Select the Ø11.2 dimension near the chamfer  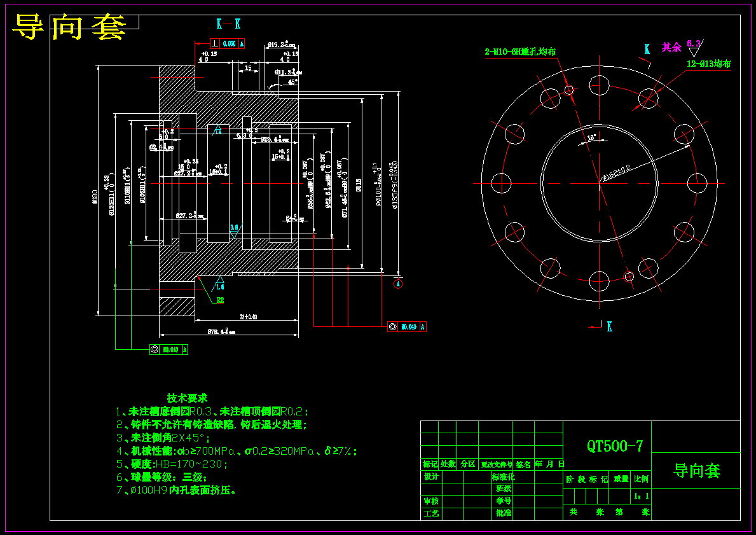288,73
